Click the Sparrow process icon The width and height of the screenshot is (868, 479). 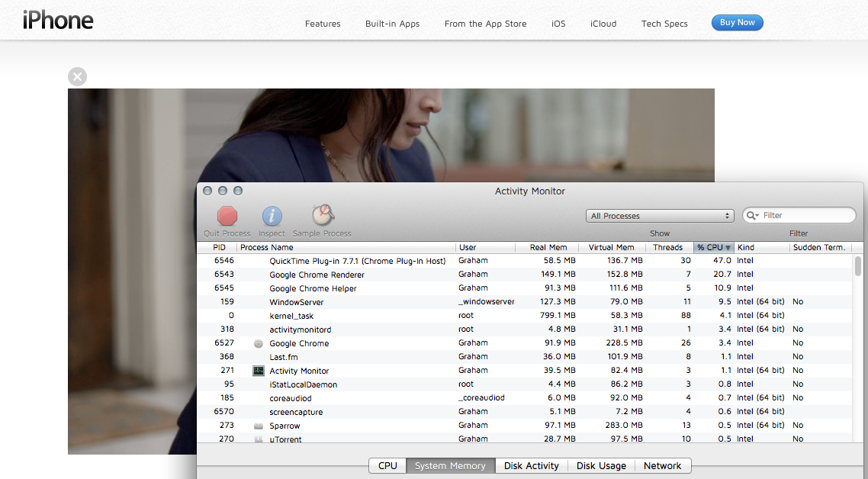click(259, 426)
